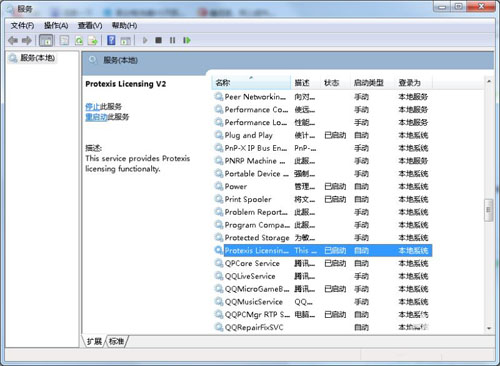This screenshot has height=366, width=500.
Task: Open the Properties toolbar icon
Action: (x=64, y=41)
